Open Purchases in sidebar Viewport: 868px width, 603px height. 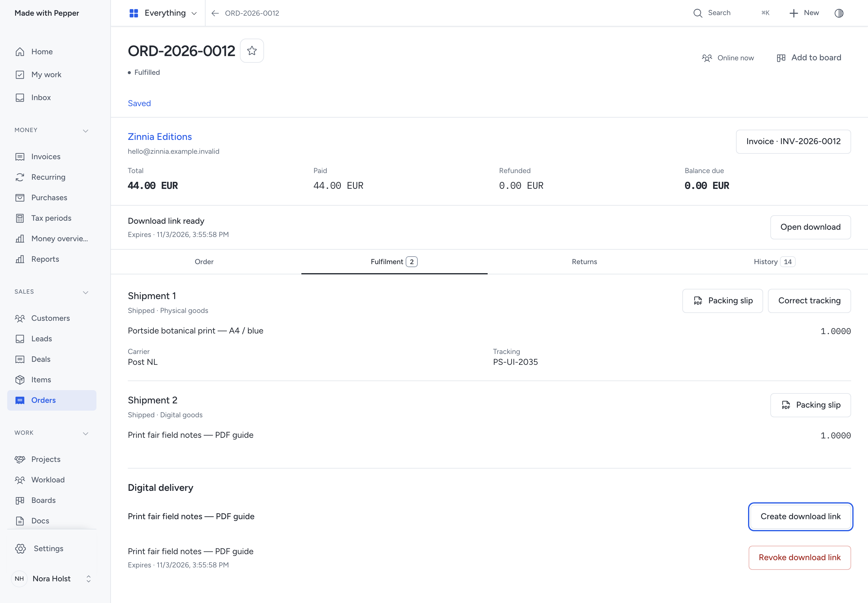[x=52, y=197]
